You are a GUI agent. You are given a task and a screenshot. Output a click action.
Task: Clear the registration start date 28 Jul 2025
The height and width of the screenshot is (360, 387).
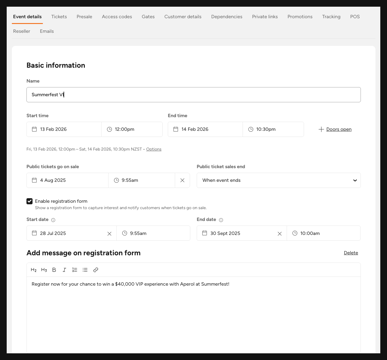(109, 234)
